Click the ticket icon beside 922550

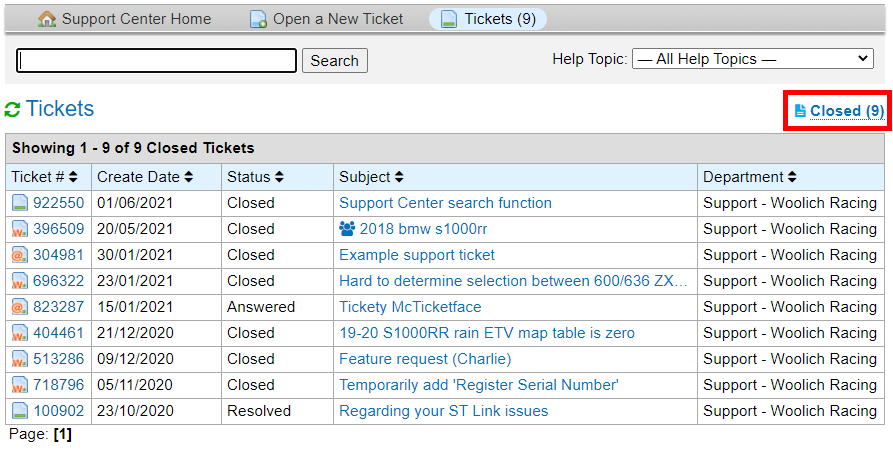click(20, 203)
